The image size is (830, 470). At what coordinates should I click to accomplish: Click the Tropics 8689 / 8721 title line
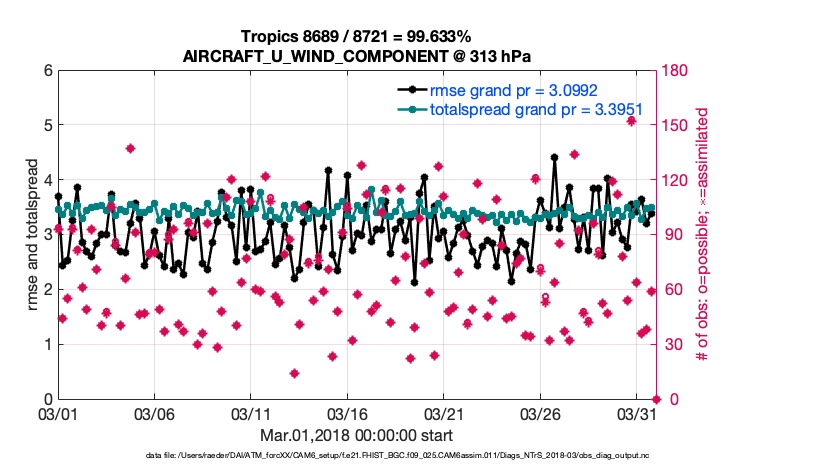point(358,36)
